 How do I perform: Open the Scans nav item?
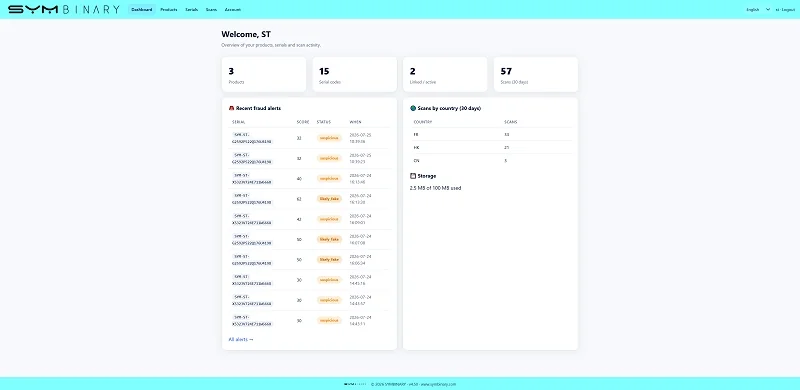tap(211, 9)
